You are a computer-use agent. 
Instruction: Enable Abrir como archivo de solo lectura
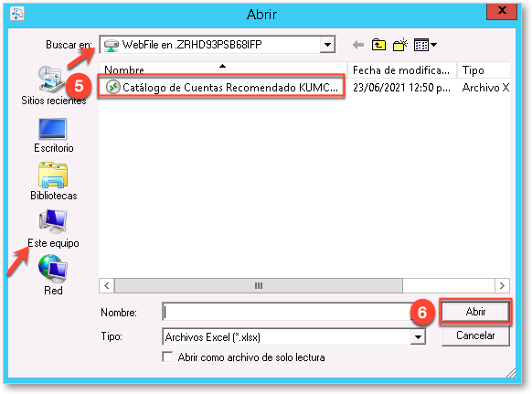coord(167,357)
